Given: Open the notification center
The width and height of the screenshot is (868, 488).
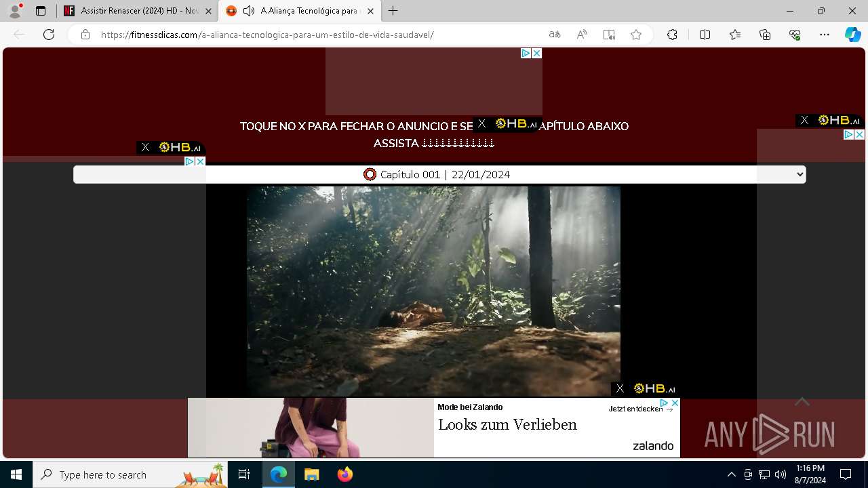Looking at the screenshot, I should pyautogui.click(x=846, y=474).
